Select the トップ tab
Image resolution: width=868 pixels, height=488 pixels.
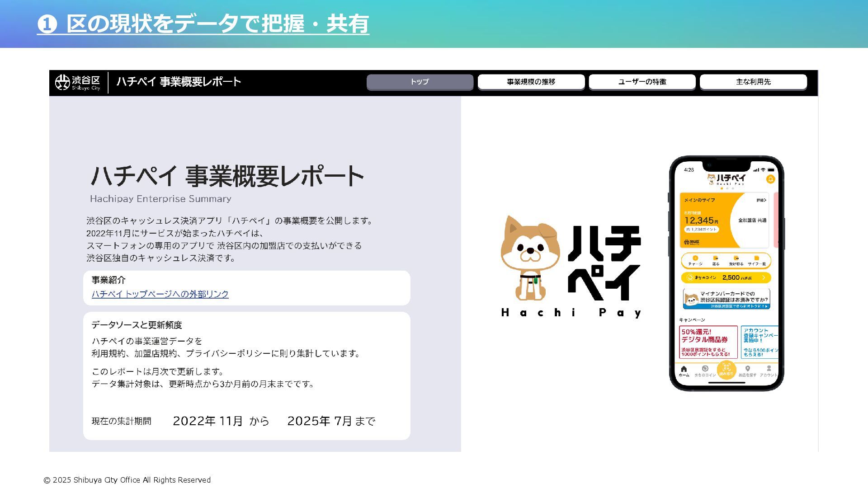click(x=420, y=82)
